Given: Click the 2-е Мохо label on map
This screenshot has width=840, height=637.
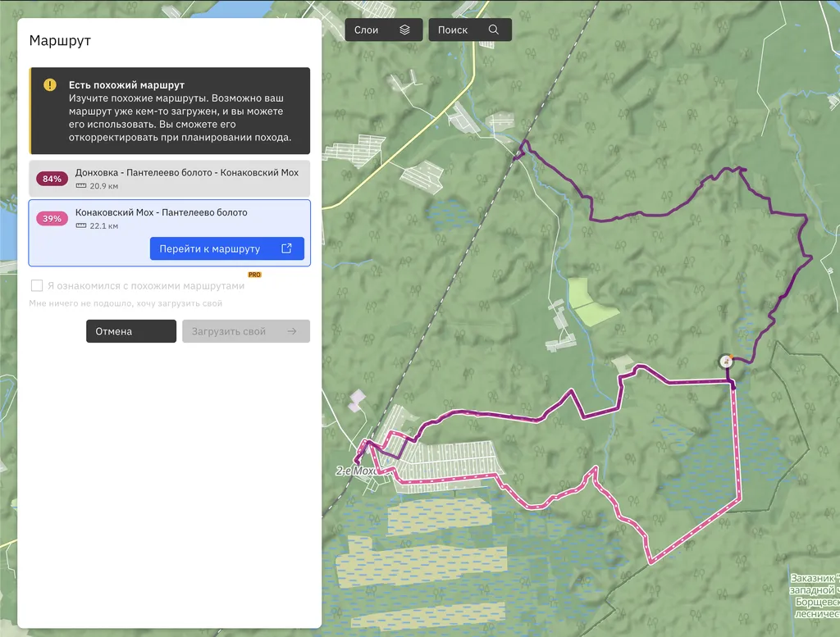Looking at the screenshot, I should [x=354, y=471].
